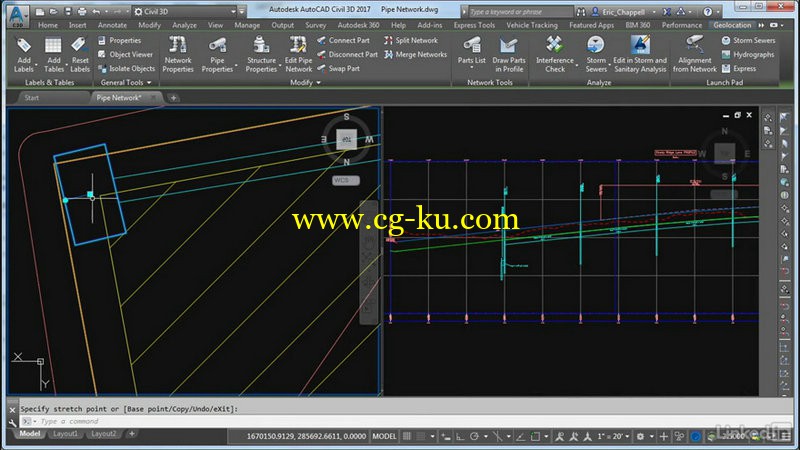This screenshot has width=800, height=450.
Task: Switch to the Layout2 tab
Action: point(104,434)
